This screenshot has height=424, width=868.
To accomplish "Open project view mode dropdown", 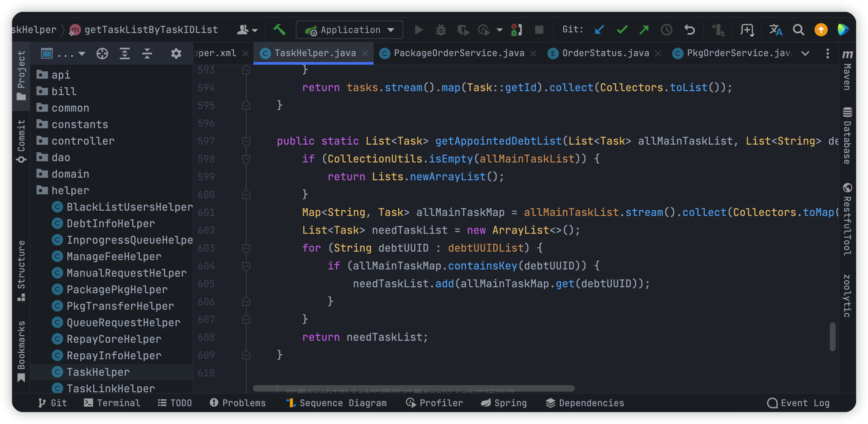I will (63, 53).
